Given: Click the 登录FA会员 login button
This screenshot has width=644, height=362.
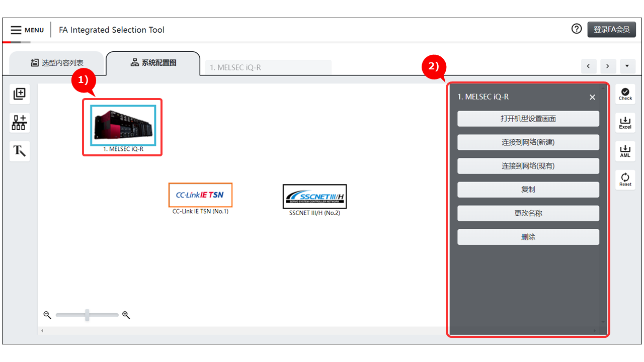Looking at the screenshot, I should click(611, 30).
